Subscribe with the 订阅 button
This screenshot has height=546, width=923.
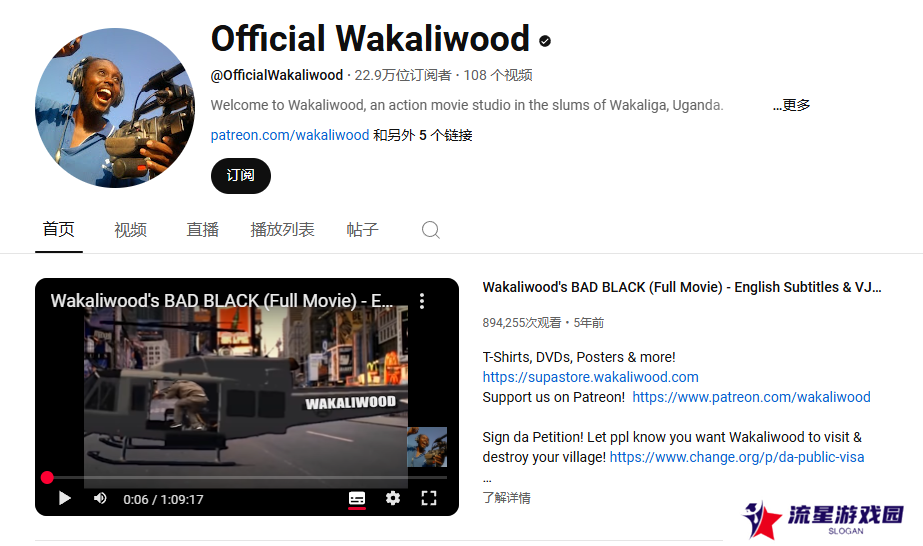241,175
